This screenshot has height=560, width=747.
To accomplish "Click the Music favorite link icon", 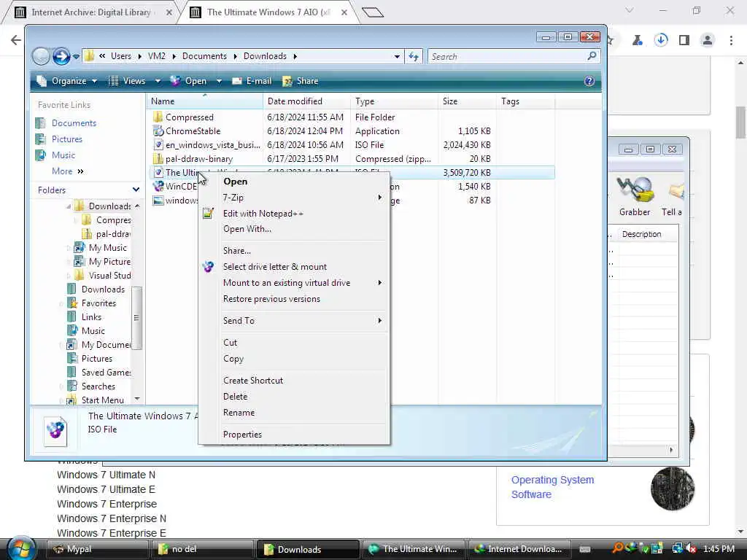I will click(x=41, y=155).
